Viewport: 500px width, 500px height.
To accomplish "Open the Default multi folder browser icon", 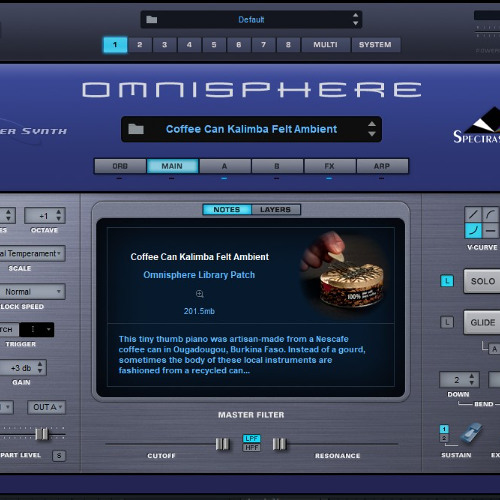I will coord(152,20).
